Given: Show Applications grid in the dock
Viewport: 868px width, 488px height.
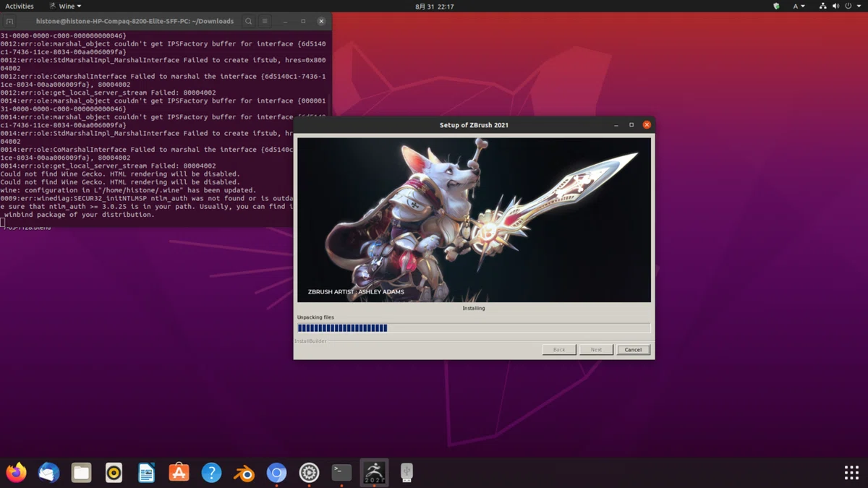Looking at the screenshot, I should pyautogui.click(x=851, y=473).
